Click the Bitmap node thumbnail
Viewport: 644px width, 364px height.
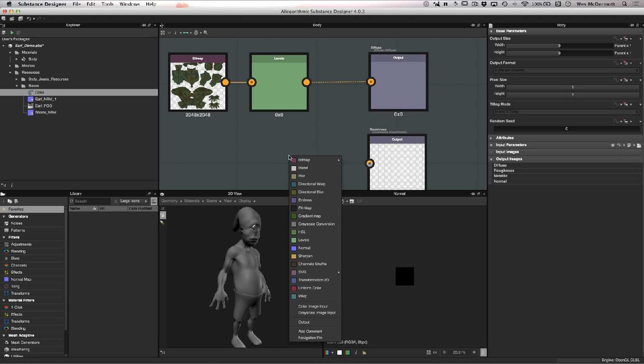[197, 85]
